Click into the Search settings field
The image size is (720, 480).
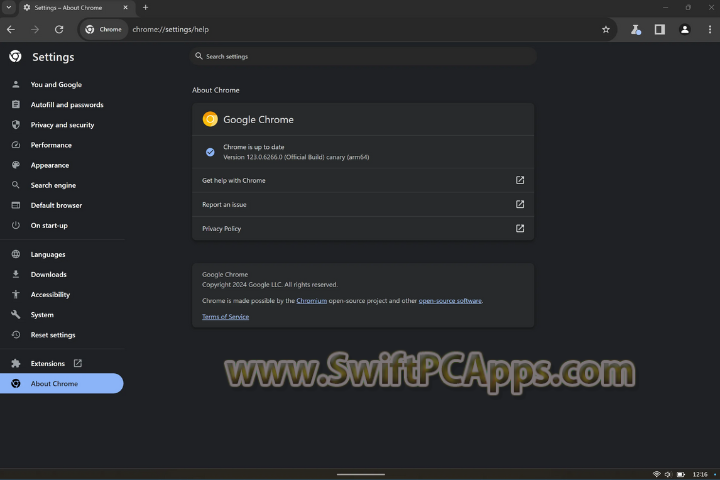(363, 56)
